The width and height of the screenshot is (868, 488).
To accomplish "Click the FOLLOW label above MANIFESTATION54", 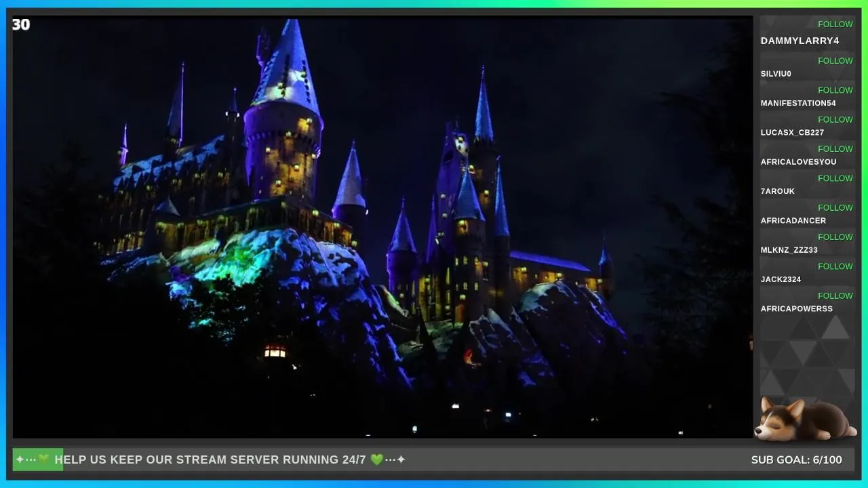I will click(835, 90).
